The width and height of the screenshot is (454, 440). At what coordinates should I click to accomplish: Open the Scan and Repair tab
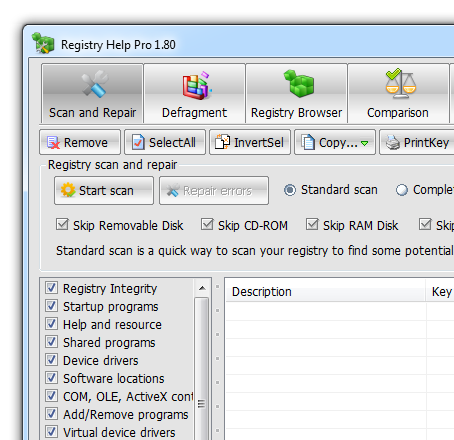(x=93, y=94)
